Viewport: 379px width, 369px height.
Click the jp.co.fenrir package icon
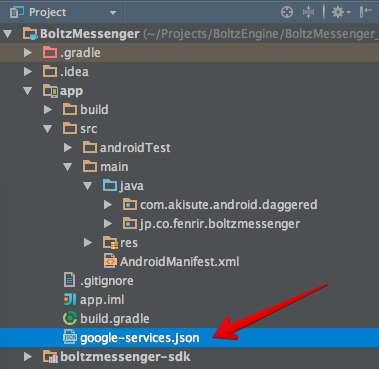[130, 223]
